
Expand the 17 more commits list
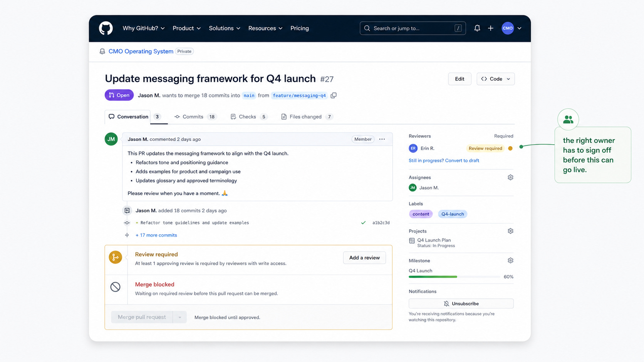click(x=156, y=235)
